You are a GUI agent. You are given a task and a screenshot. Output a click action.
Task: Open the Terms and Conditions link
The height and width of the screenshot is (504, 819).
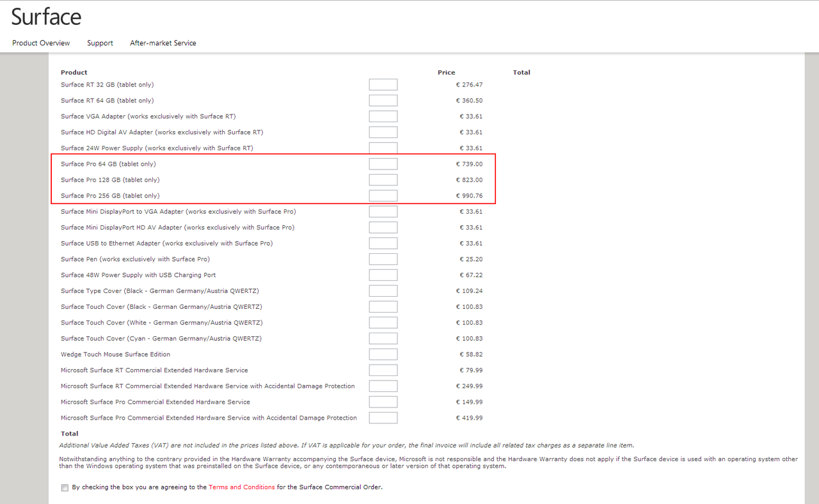pyautogui.click(x=242, y=487)
